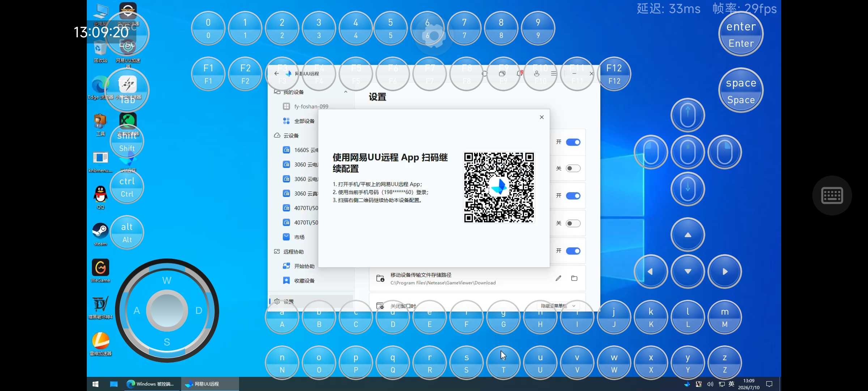The height and width of the screenshot is (391, 868).
Task: Tap the up arrow key
Action: 688,235
